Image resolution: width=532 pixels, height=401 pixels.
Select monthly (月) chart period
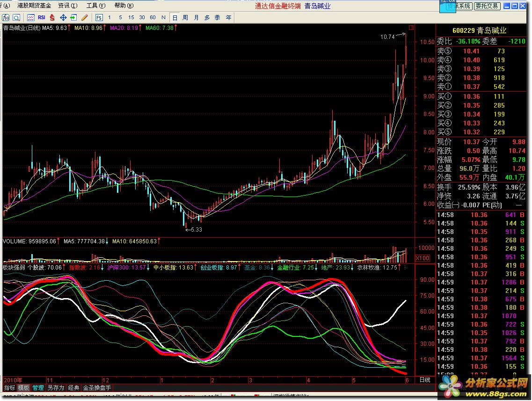tap(196, 18)
